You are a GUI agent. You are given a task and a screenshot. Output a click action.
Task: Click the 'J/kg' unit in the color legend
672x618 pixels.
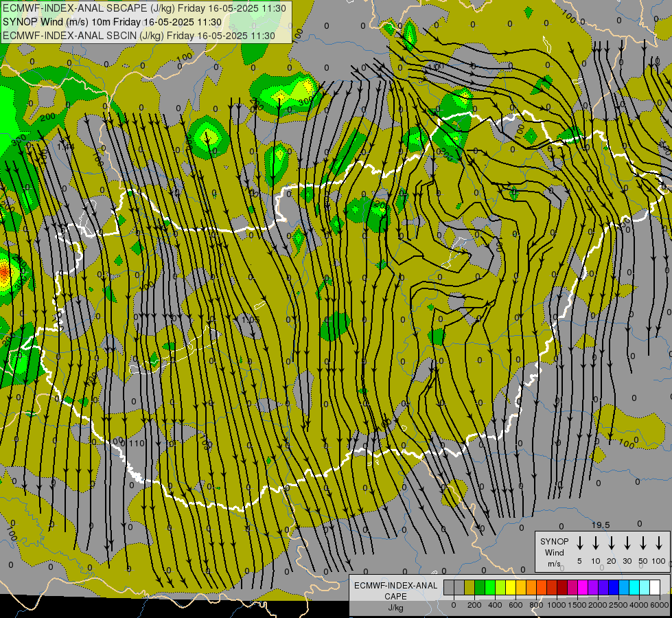click(395, 608)
